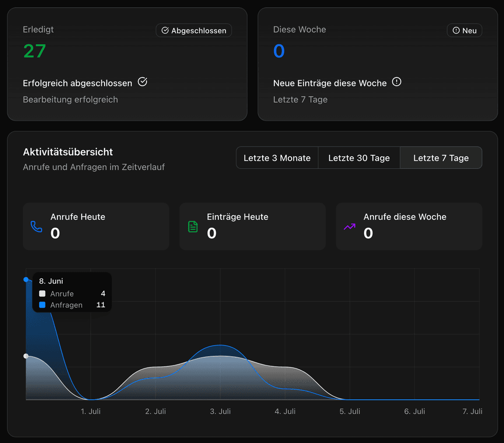Click the green document icon for Einträge Heute
This screenshot has height=443, width=504.
coord(193,227)
